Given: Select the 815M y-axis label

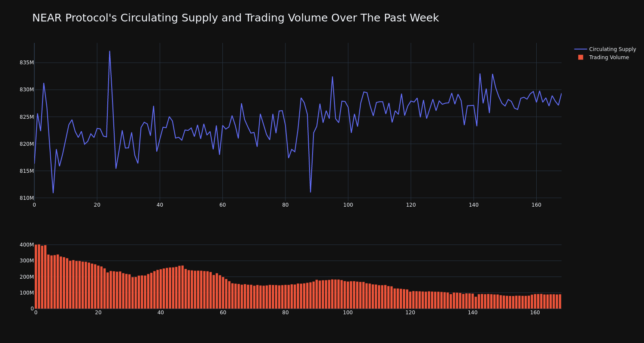Looking at the screenshot, I should pos(27,171).
